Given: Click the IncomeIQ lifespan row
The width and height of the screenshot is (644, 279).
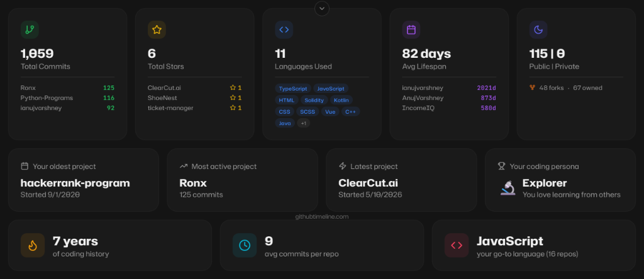Looking at the screenshot, I should point(449,108).
